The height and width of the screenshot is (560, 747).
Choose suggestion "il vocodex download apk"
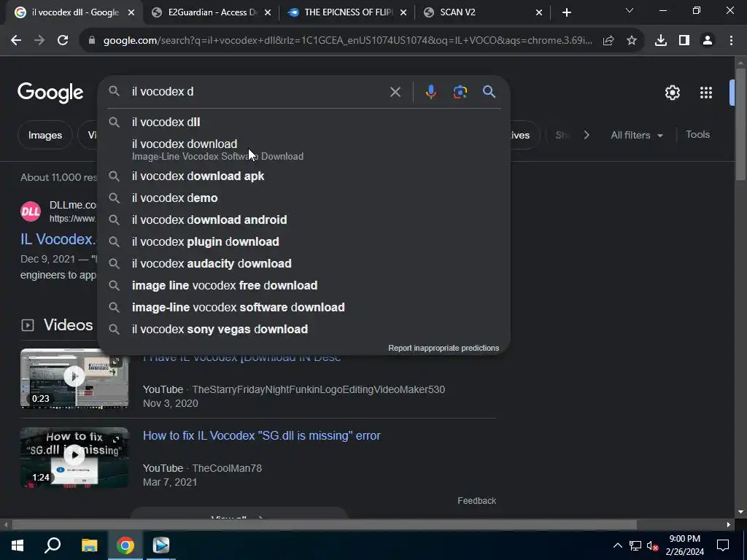(x=303, y=176)
